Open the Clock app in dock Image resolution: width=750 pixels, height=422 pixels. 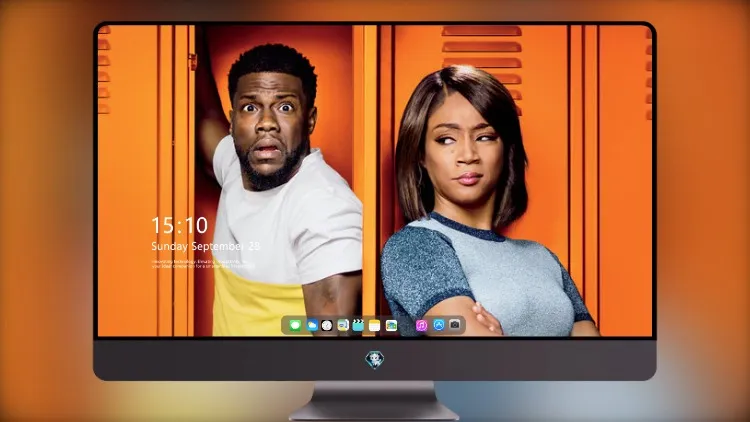click(x=327, y=325)
